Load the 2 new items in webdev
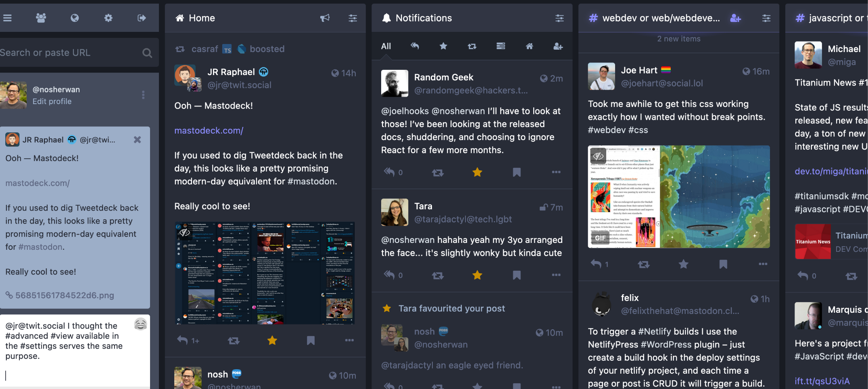 click(x=679, y=39)
